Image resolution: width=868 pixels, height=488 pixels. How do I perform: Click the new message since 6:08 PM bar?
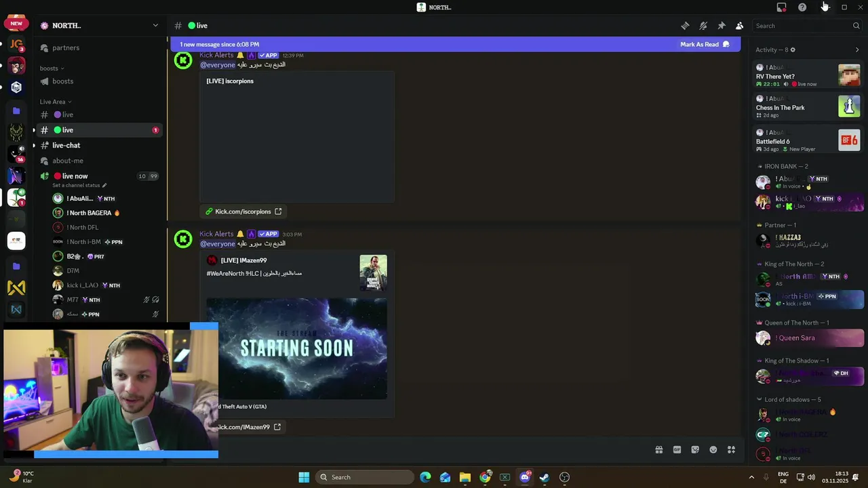(454, 45)
